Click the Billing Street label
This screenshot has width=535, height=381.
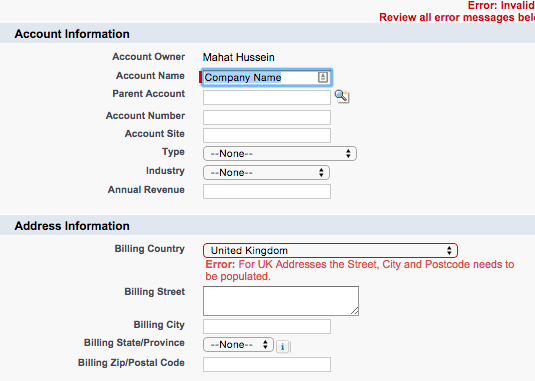tap(155, 292)
